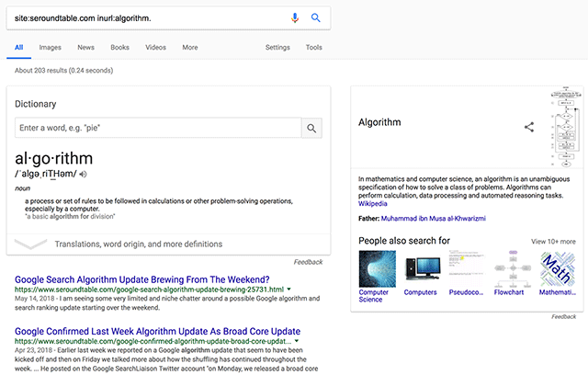The image size is (588, 375).
Task: Click Feedback below the Dictionary box
Action: (309, 262)
